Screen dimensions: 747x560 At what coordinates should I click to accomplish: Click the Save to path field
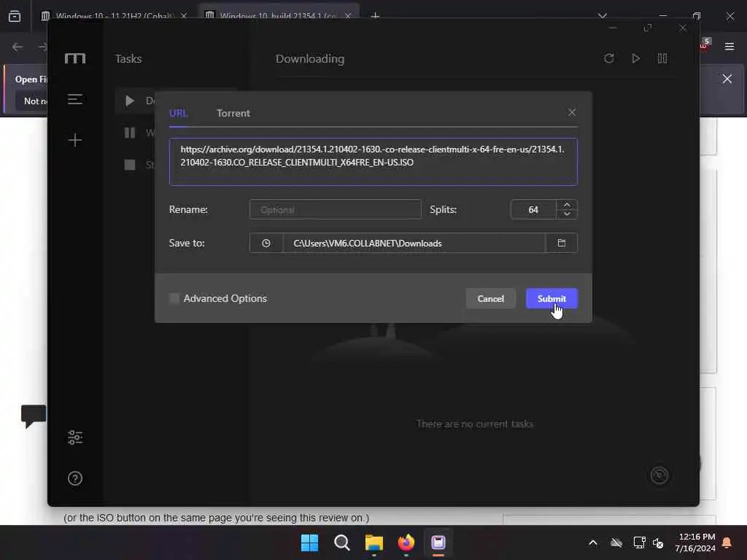tap(414, 244)
